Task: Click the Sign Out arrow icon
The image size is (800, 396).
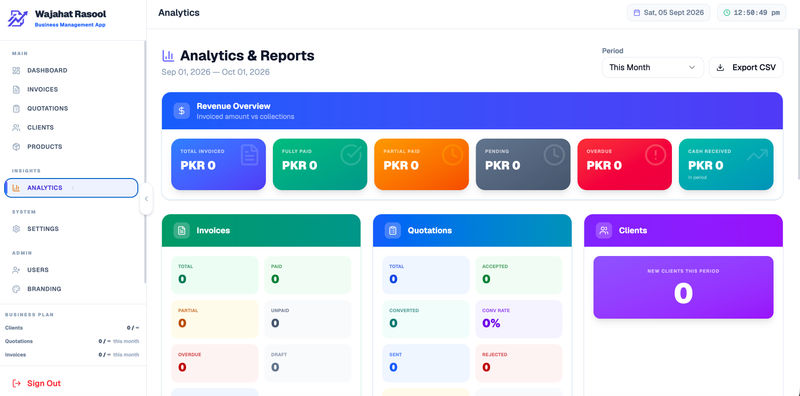Action: click(16, 383)
